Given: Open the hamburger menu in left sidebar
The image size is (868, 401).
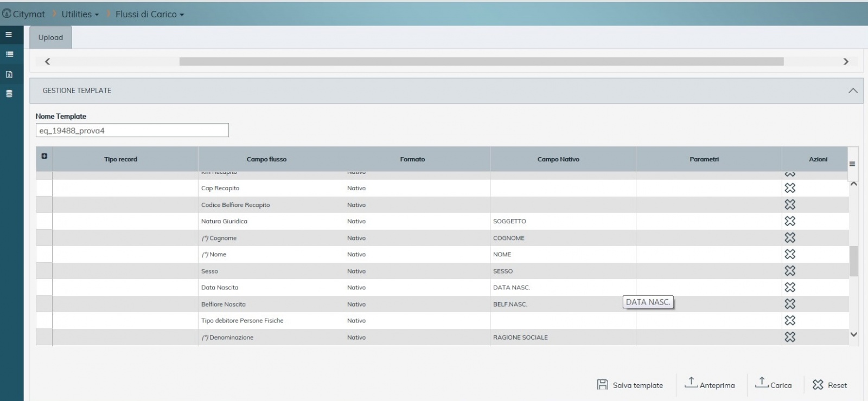Looking at the screenshot, I should (9, 34).
